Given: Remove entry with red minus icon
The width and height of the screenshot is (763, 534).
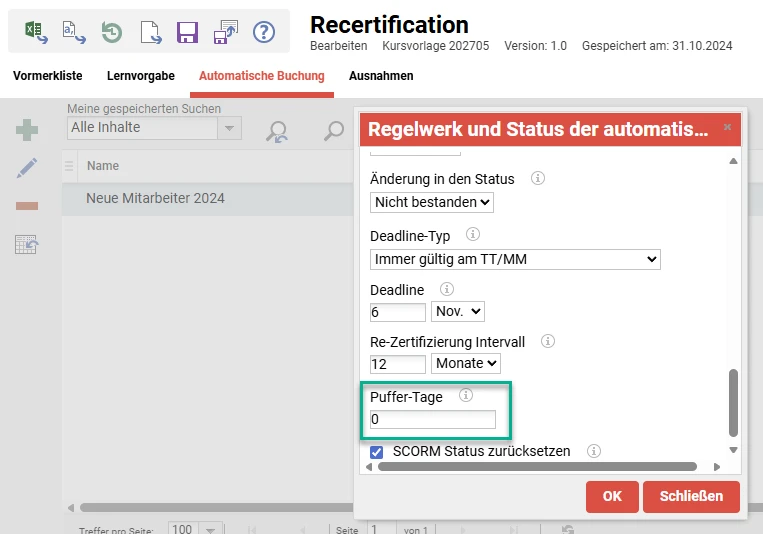Looking at the screenshot, I should pos(27,206).
